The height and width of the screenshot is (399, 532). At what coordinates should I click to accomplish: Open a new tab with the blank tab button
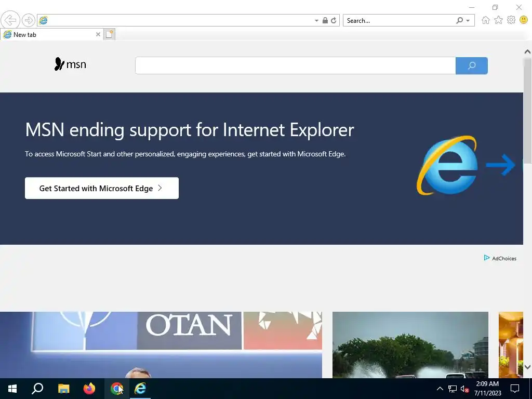point(109,34)
